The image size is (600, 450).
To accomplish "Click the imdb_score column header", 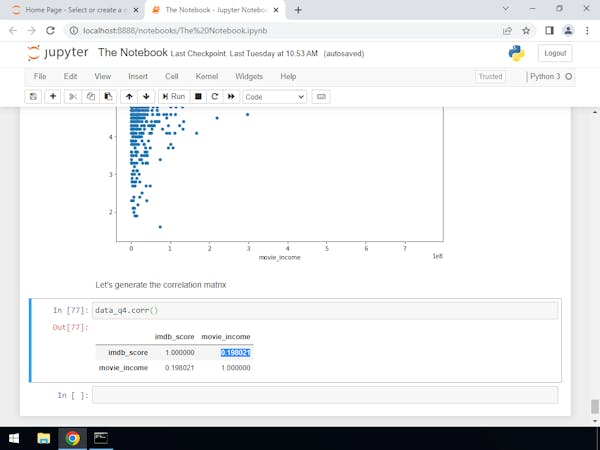I will [174, 337].
